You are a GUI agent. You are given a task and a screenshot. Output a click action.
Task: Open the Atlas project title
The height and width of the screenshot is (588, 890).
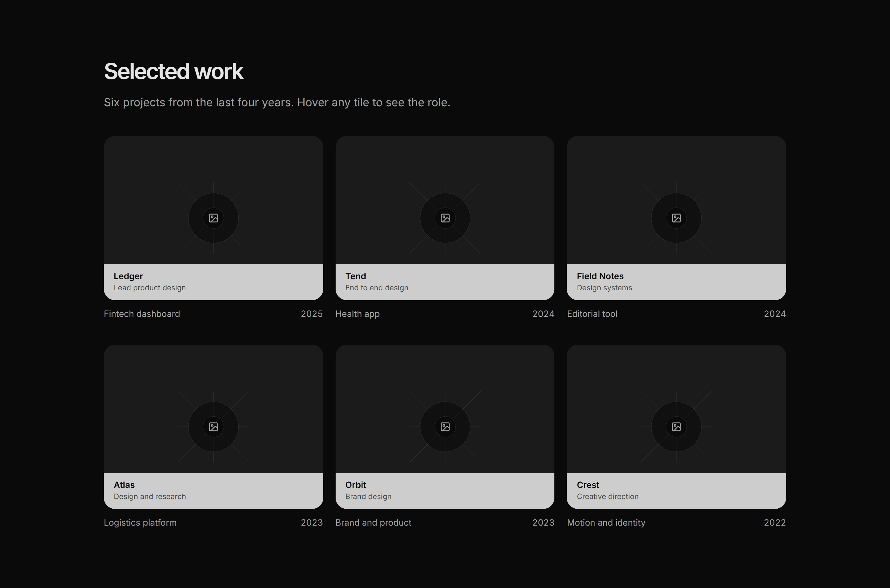(124, 485)
